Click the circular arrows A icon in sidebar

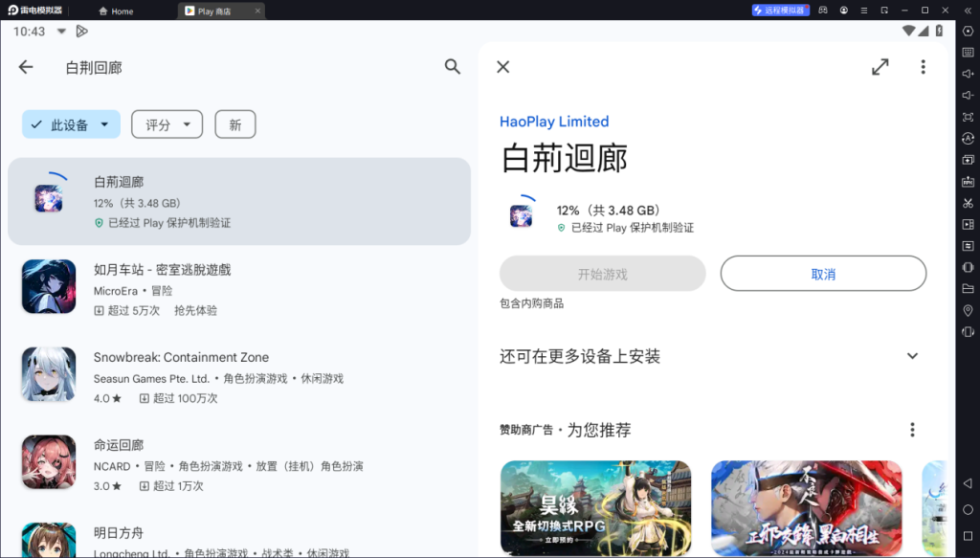(968, 139)
